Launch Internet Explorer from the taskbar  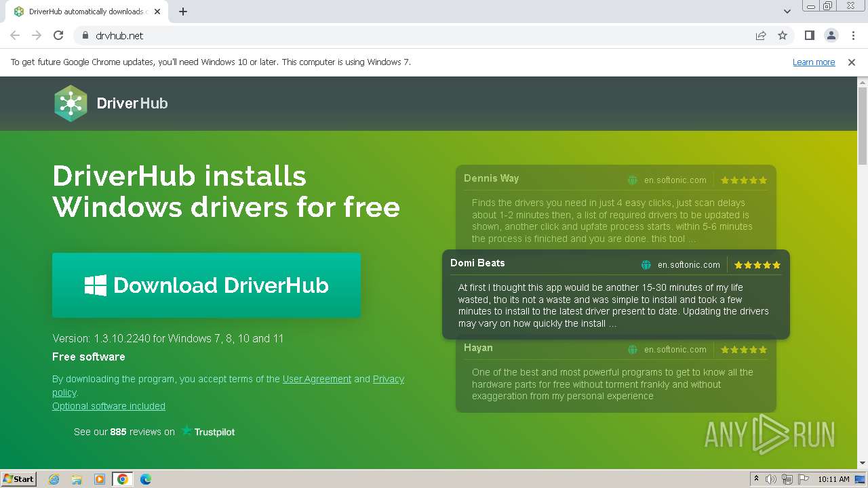point(54,479)
